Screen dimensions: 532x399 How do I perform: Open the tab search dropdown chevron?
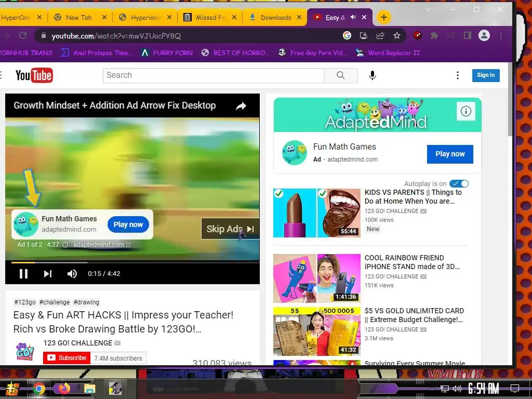coord(429,9)
